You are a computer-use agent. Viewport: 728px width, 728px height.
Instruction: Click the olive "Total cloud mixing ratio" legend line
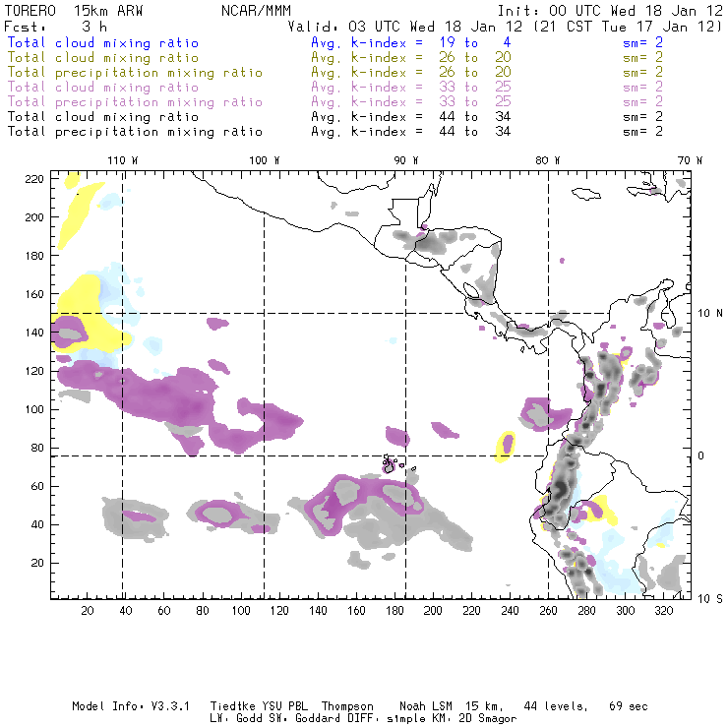103,58
